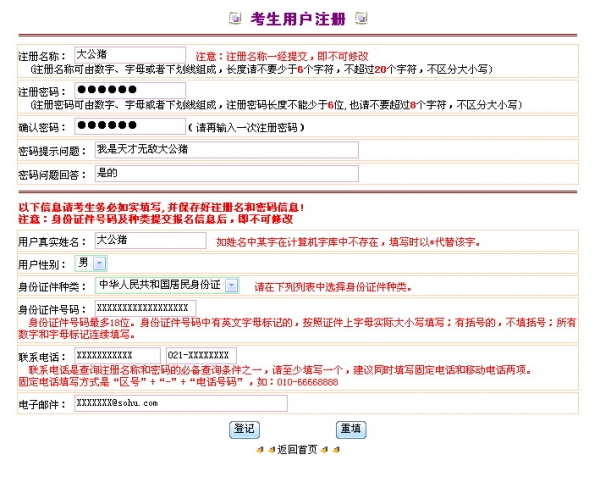Follow the 返回首页 link
This screenshot has width=600, height=477.
pos(298,450)
